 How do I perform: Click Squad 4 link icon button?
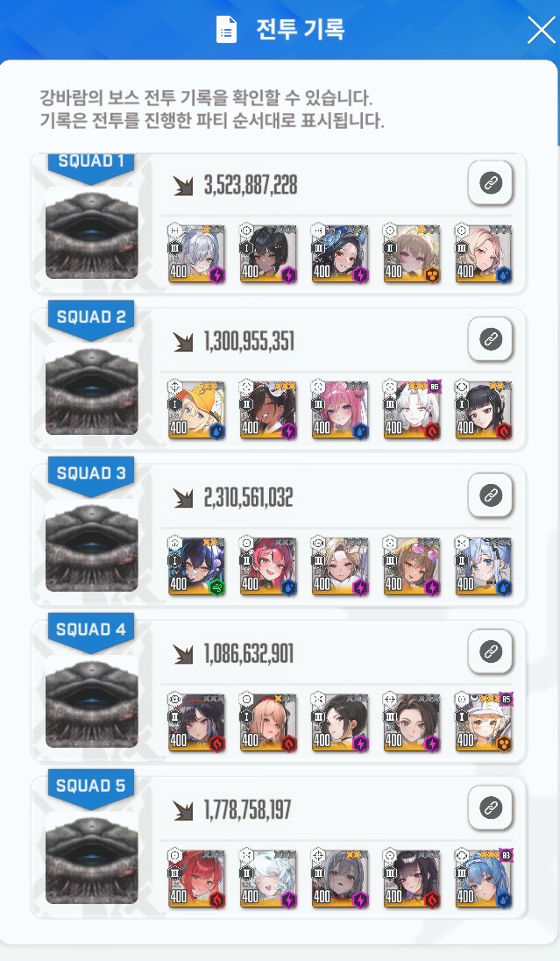click(x=490, y=651)
